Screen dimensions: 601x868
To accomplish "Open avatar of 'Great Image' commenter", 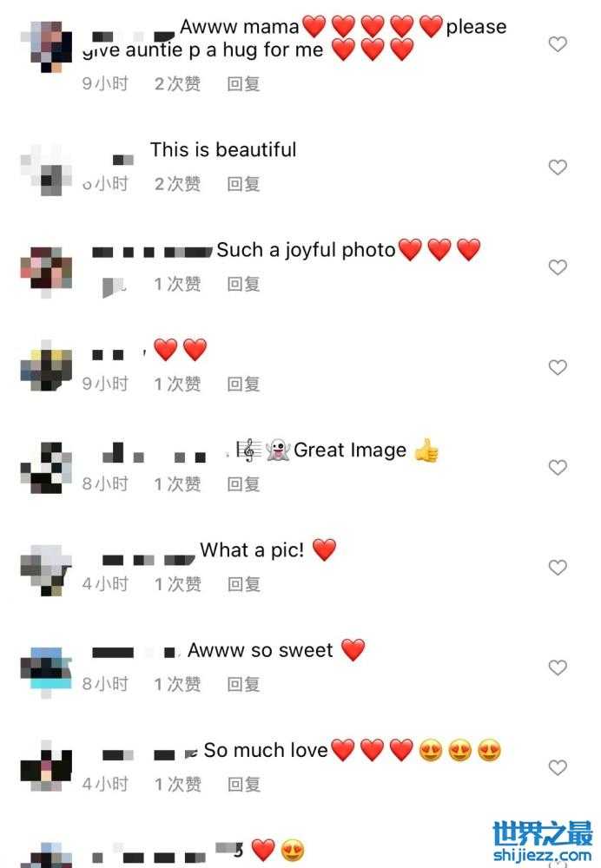I will pos(47,468).
